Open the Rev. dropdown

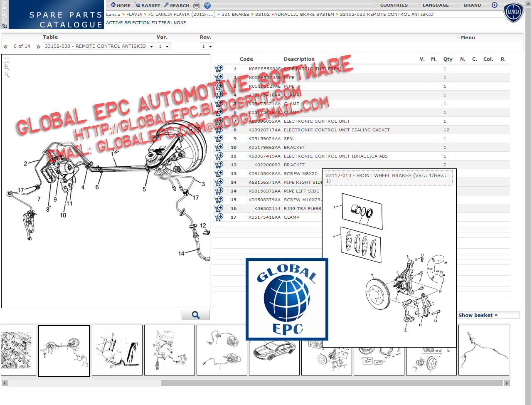pos(207,46)
